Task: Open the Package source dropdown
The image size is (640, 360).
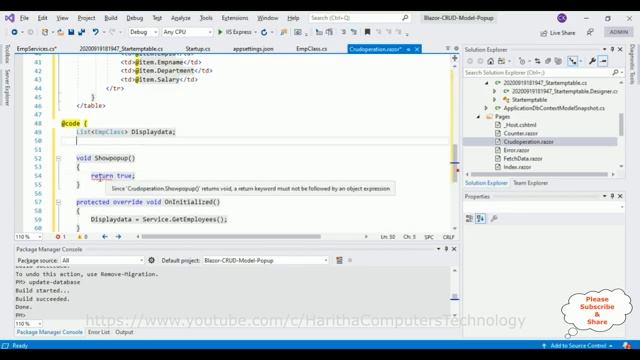Action: pyautogui.click(x=102, y=260)
